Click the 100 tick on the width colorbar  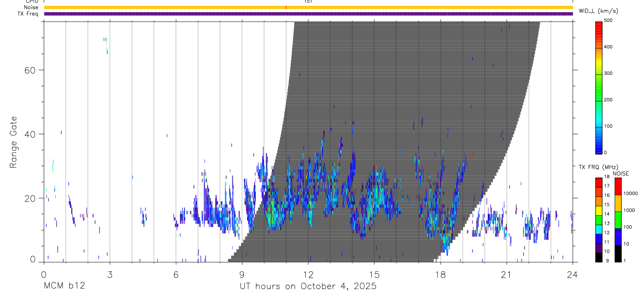point(609,126)
